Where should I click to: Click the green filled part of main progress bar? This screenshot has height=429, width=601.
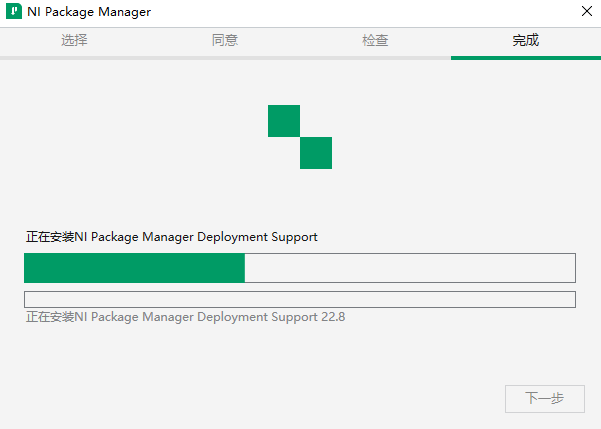[x=134, y=268]
